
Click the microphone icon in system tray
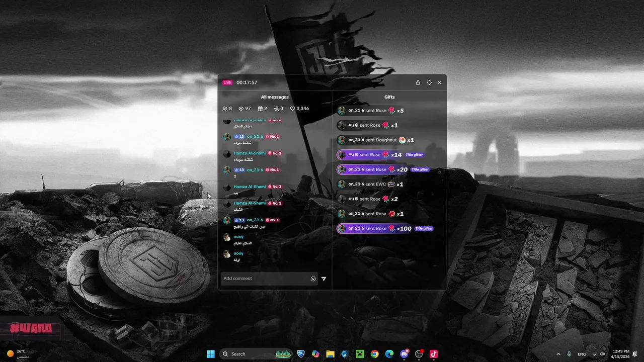tap(569, 354)
